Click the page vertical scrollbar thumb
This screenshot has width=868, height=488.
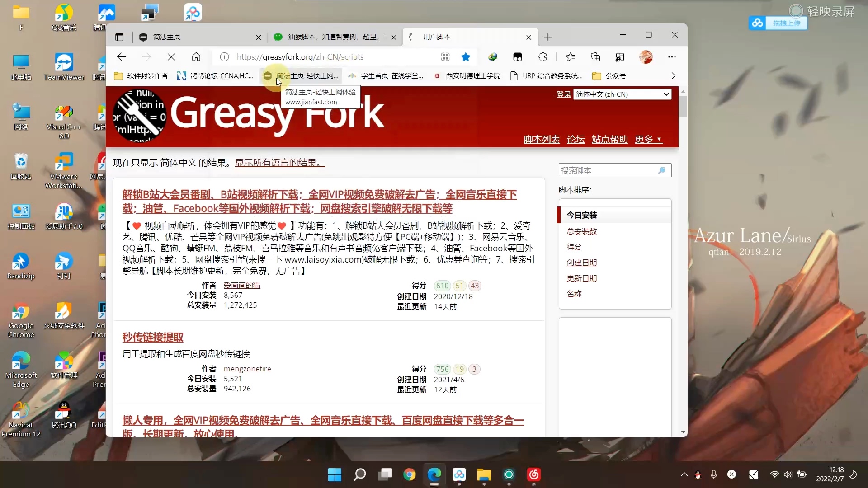683,106
